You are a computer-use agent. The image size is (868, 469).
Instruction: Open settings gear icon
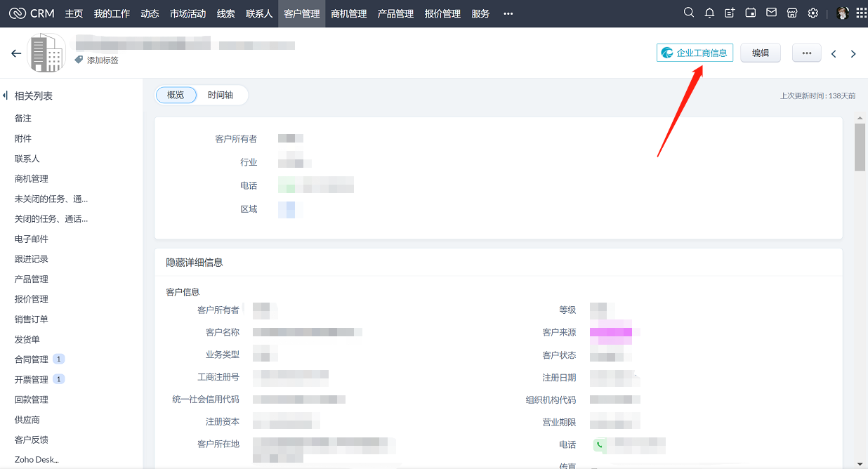(813, 13)
